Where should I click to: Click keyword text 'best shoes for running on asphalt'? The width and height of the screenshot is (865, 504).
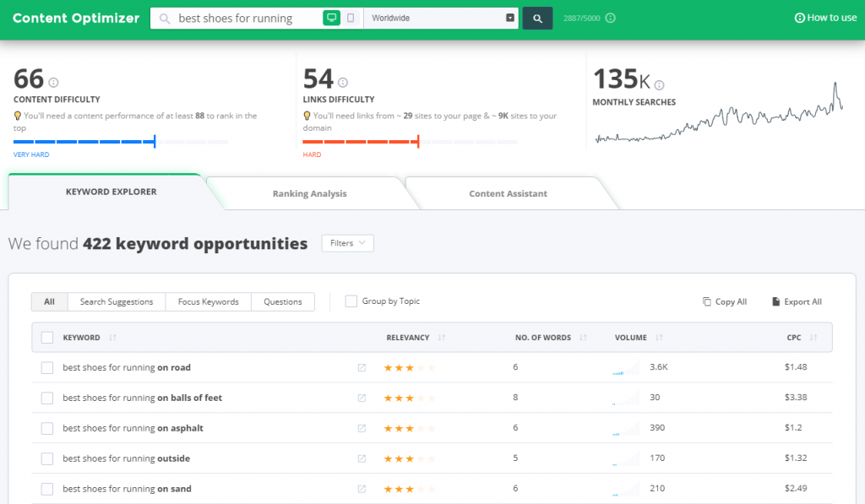pos(133,428)
